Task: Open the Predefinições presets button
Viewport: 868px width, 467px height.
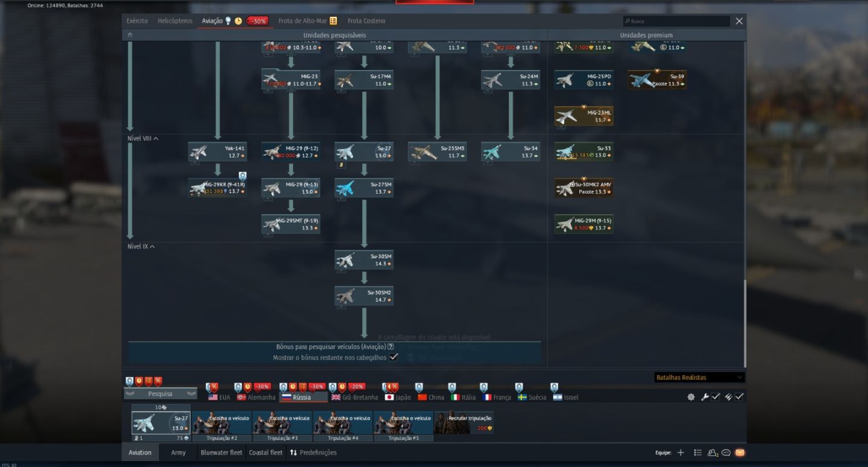Action: tap(313, 453)
